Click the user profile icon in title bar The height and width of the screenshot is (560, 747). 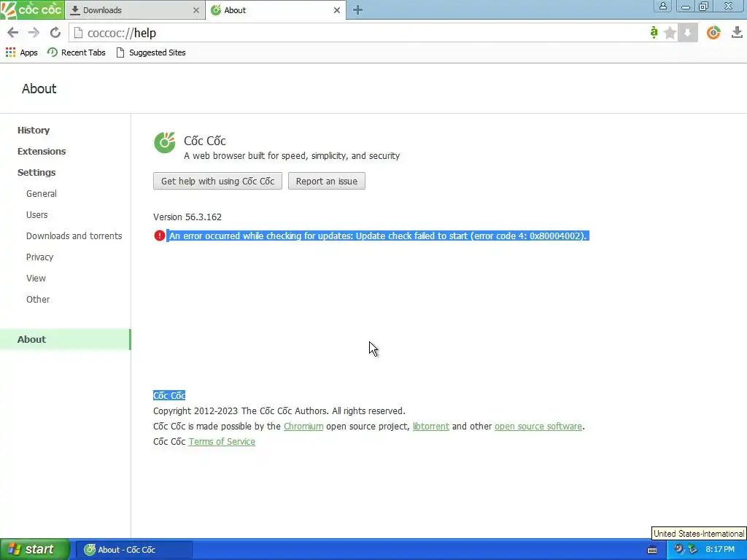tap(662, 6)
